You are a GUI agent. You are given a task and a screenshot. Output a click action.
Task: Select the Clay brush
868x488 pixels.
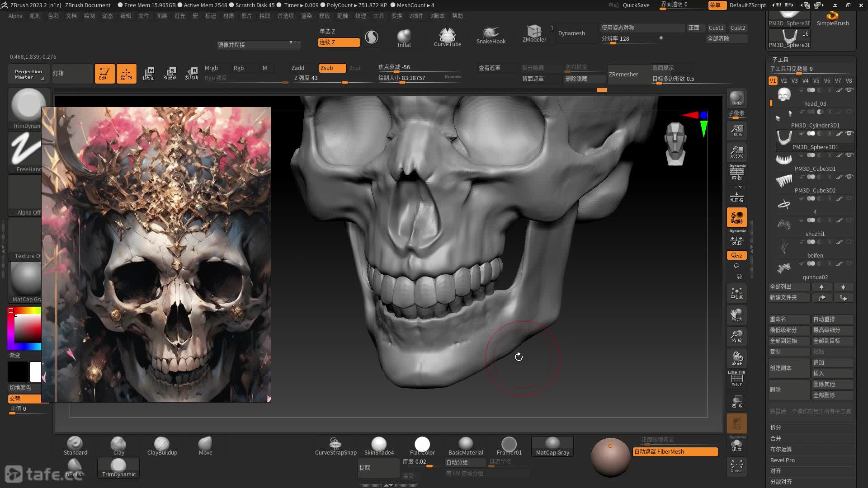(118, 446)
